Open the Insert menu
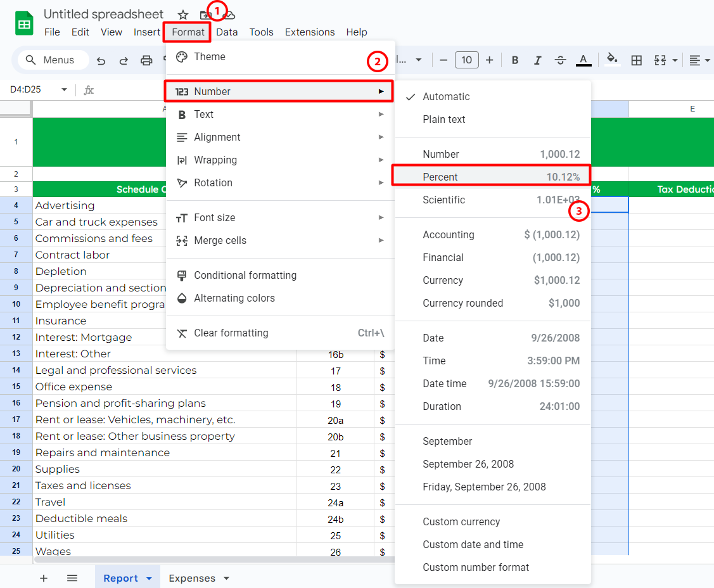This screenshot has width=714, height=588. (146, 32)
